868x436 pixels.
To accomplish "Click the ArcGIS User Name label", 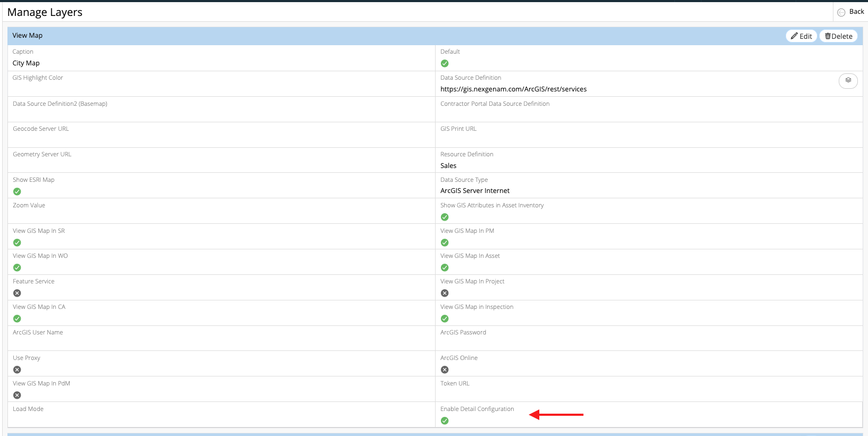I will (38, 332).
